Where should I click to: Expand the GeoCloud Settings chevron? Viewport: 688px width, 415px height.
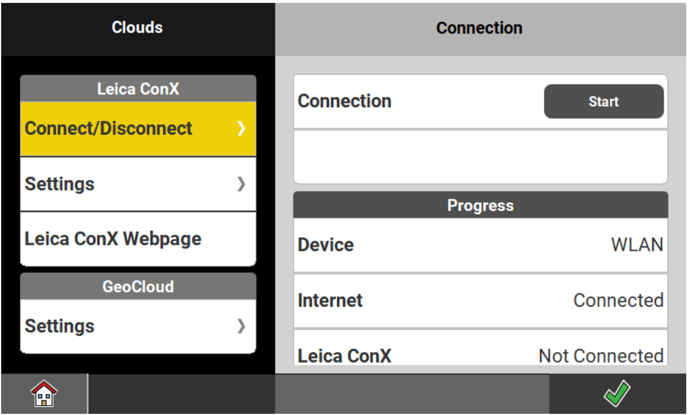(241, 326)
